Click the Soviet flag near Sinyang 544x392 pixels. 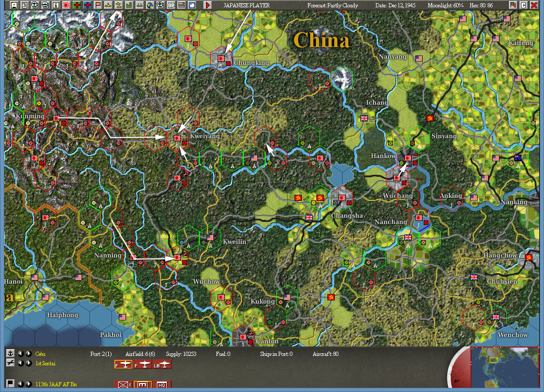tap(430, 118)
